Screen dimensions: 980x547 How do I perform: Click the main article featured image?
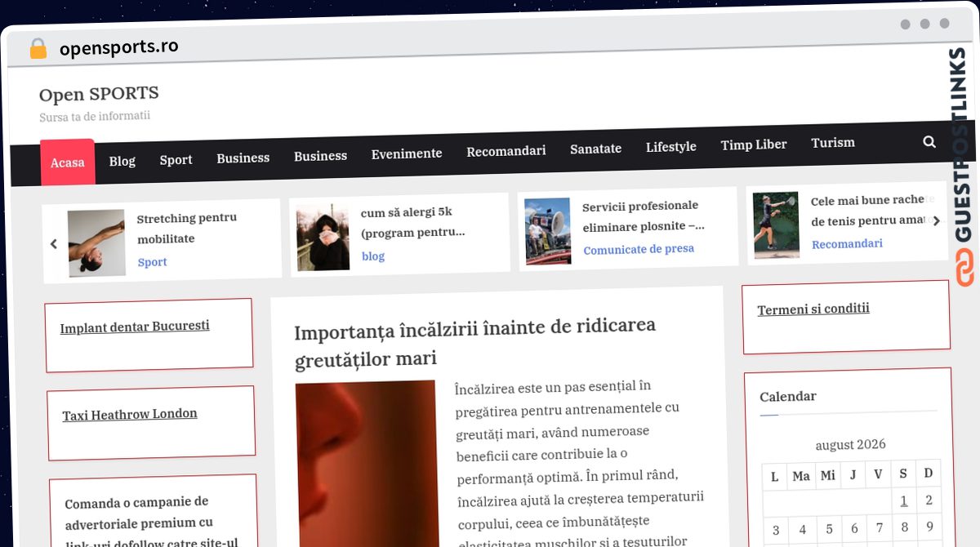(x=367, y=464)
